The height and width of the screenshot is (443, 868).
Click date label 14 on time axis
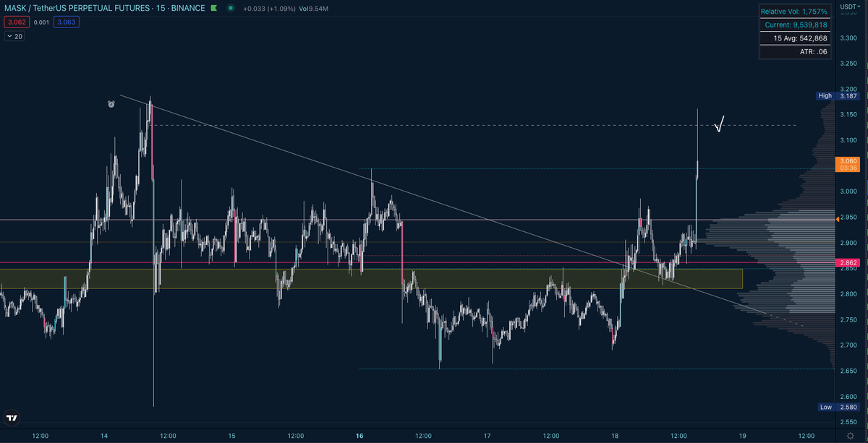tap(104, 436)
